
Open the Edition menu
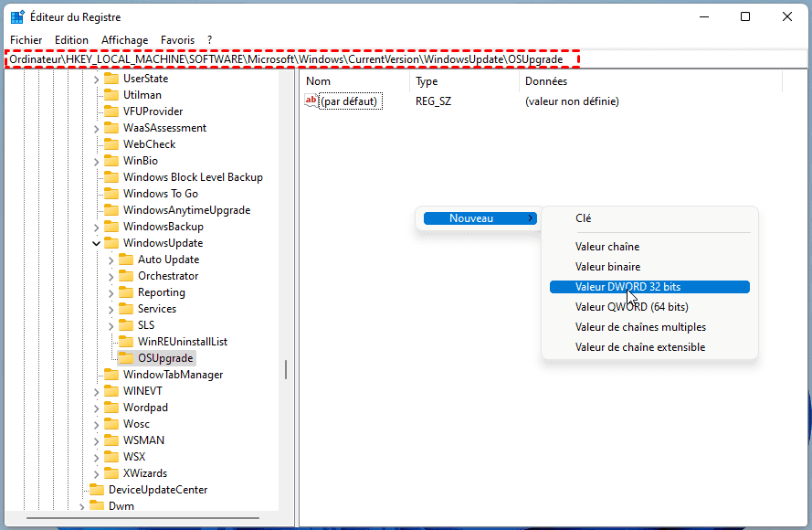[71, 40]
